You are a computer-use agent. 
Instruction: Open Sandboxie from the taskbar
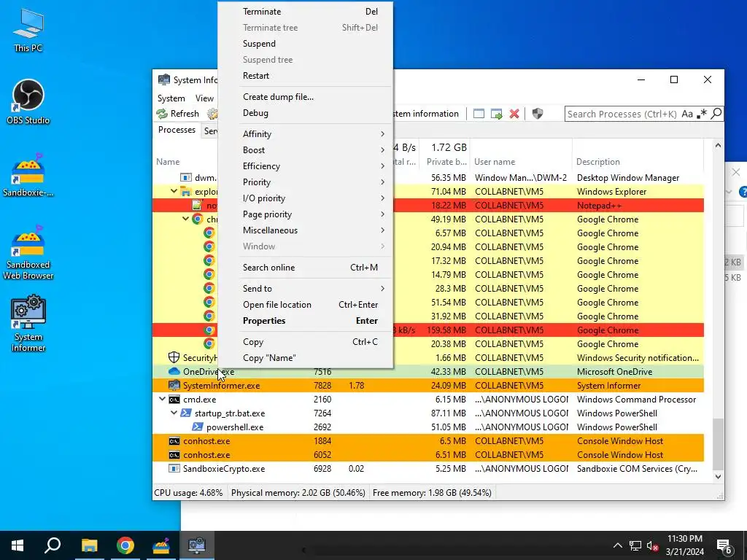tap(161, 545)
